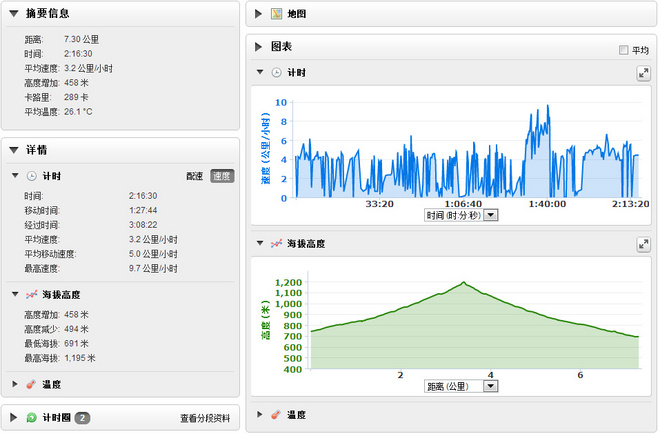Click the clock icon in 详情 计时 section
660x434 pixels.
coord(32,176)
